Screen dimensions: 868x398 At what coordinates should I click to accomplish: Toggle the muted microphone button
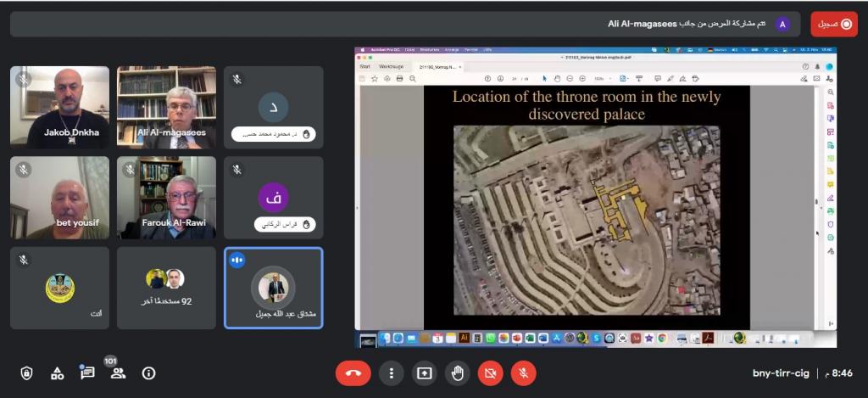524,373
